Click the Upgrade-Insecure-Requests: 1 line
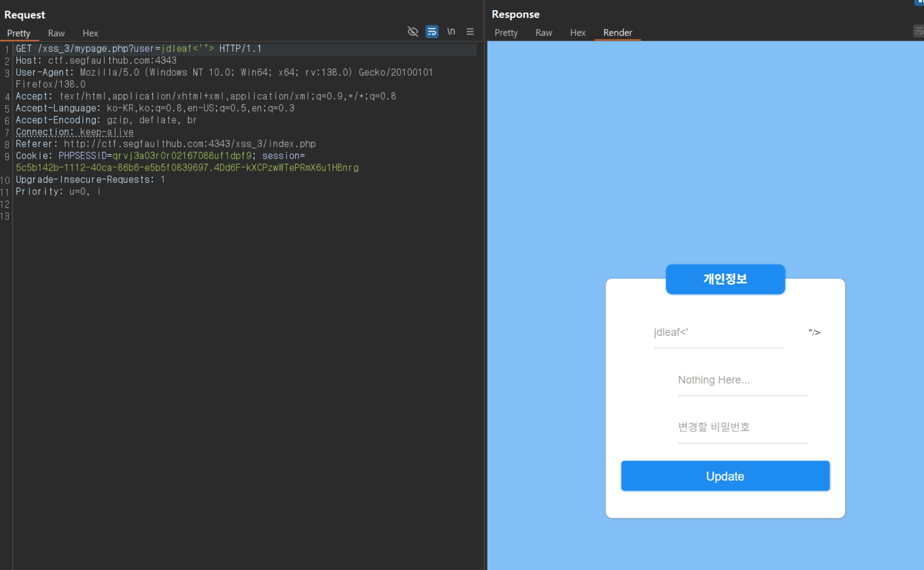 pos(90,180)
